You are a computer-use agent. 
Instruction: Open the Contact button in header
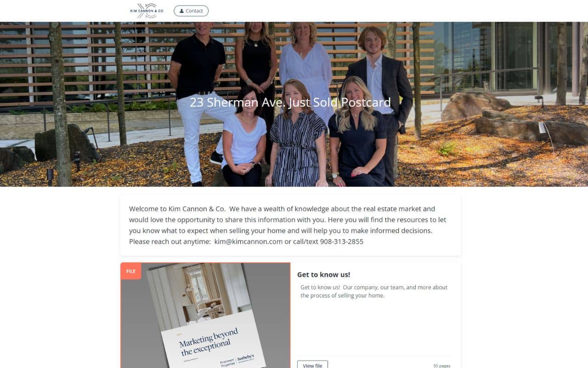(x=191, y=11)
